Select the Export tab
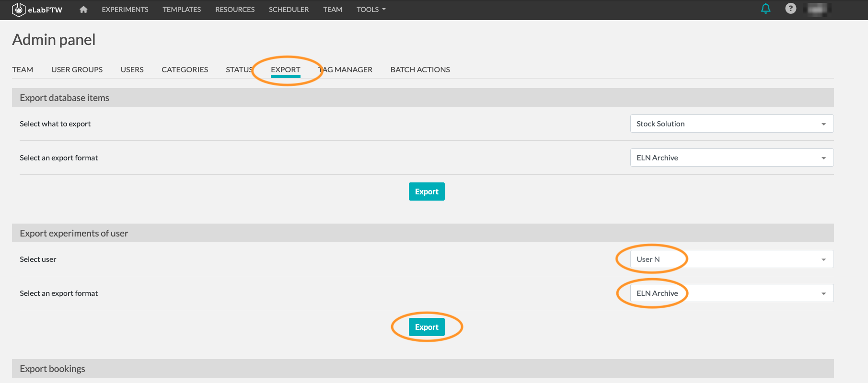Image resolution: width=868 pixels, height=383 pixels. pos(286,70)
